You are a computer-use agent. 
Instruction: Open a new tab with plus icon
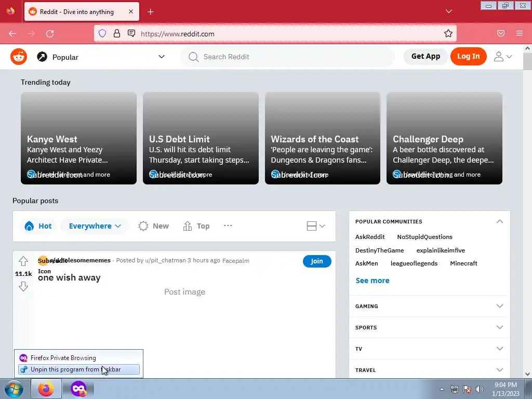pyautogui.click(x=150, y=12)
